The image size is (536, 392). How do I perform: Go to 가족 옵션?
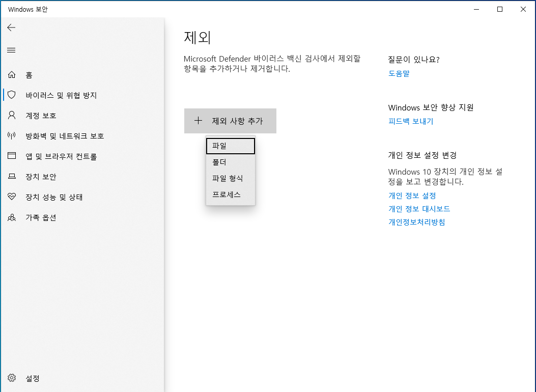(41, 218)
